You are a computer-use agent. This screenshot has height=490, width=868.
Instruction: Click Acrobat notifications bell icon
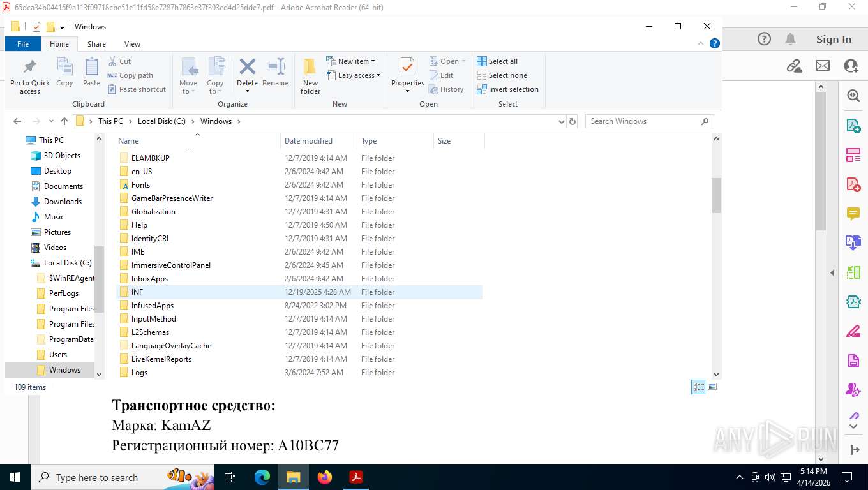790,40
